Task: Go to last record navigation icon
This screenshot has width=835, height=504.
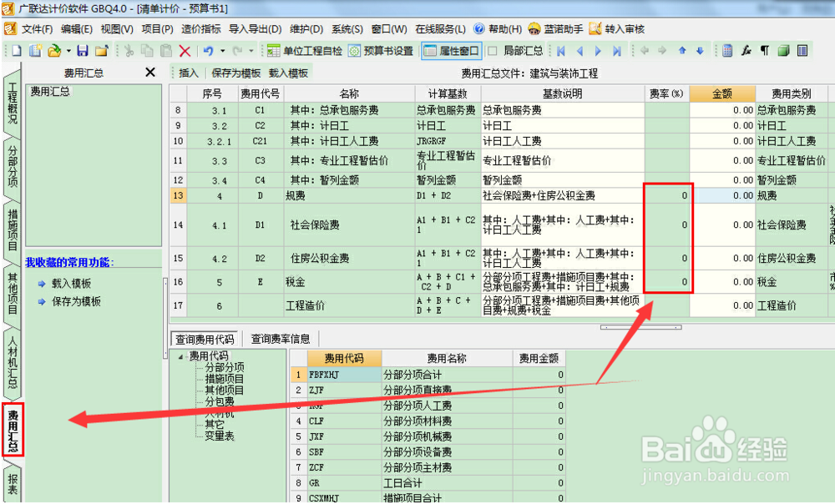Action: [x=617, y=51]
